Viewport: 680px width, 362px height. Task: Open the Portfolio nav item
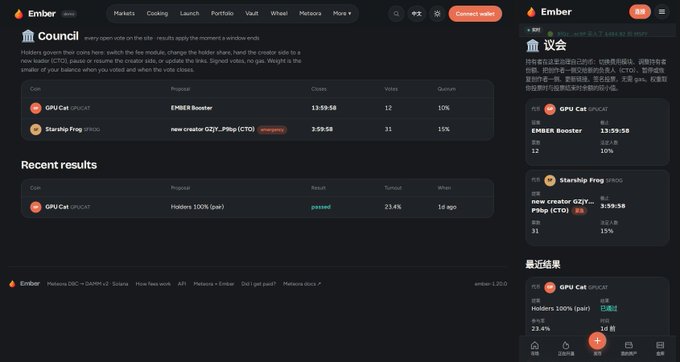click(222, 13)
